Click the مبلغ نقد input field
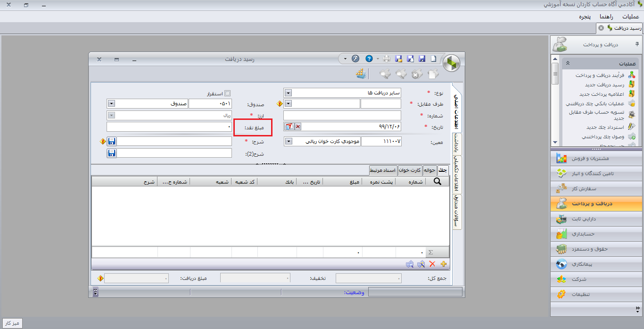644x329 pixels. [x=169, y=127]
